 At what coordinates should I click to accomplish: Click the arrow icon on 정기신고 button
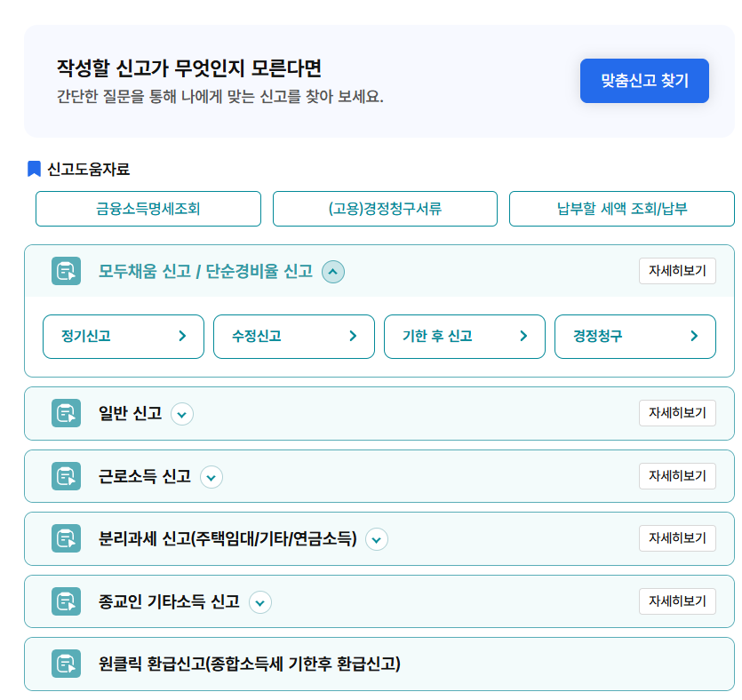coord(182,336)
